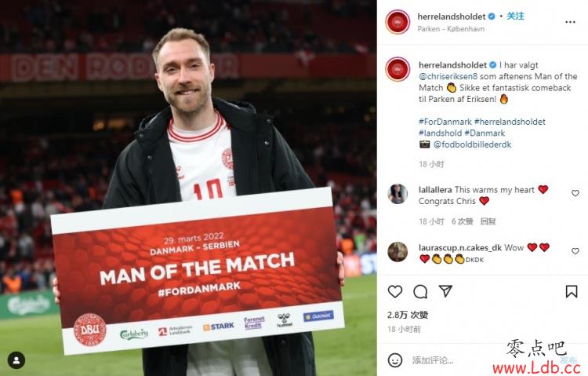Save post with bookmark icon
The image size is (588, 376).
pyautogui.click(x=571, y=291)
